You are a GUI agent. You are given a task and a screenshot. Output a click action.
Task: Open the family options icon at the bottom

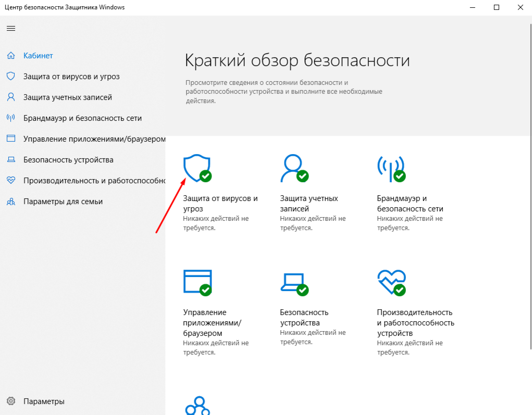pos(197,406)
